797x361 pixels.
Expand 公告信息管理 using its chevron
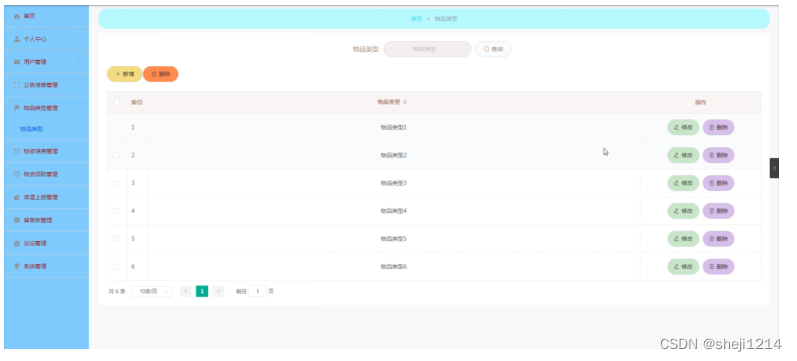tap(79, 84)
